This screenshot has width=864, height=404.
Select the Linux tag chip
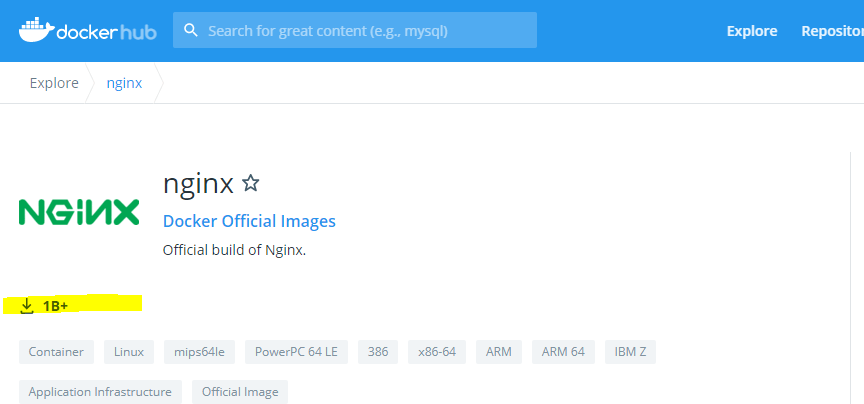(129, 352)
